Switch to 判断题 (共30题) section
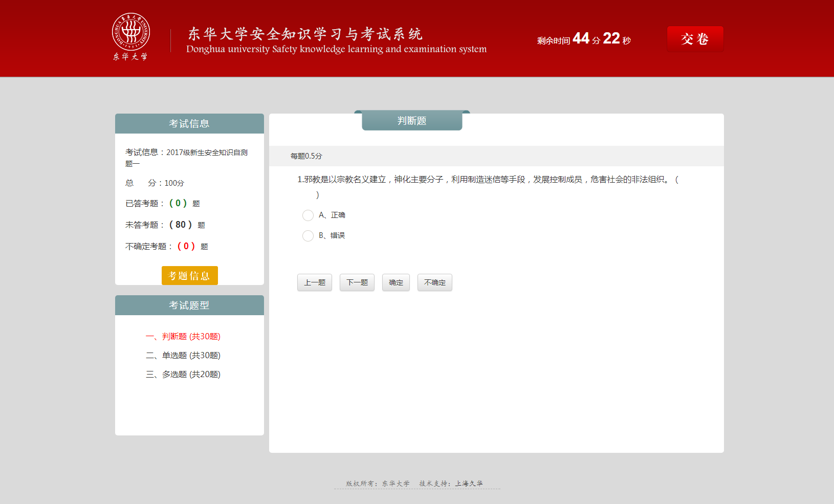The image size is (834, 504). 183,336
